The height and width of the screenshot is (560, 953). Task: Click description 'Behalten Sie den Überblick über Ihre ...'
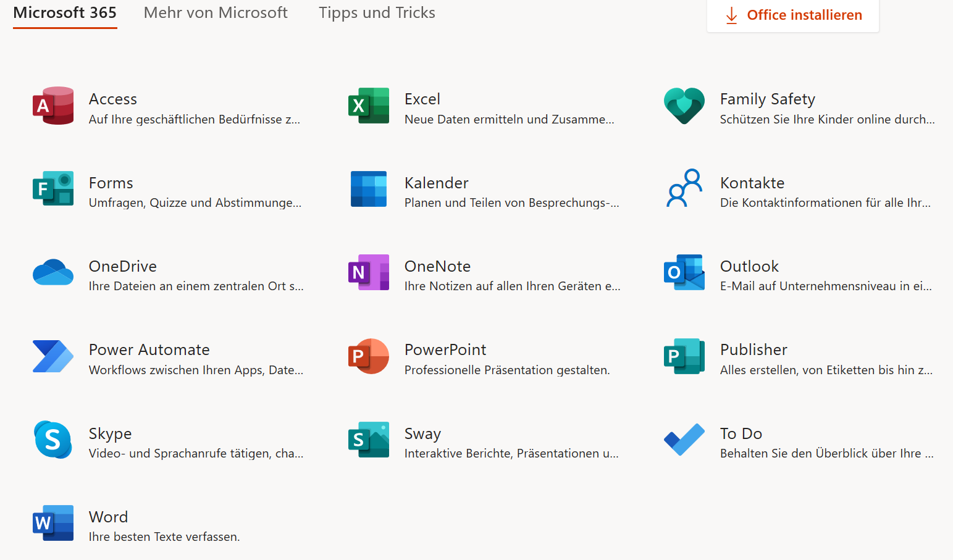827,453
